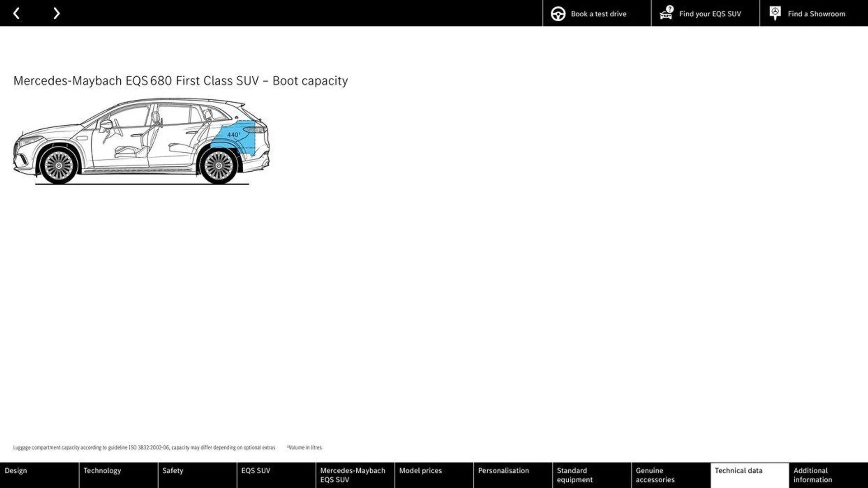Click the boot capacity diagram thumbnail

coord(142,141)
